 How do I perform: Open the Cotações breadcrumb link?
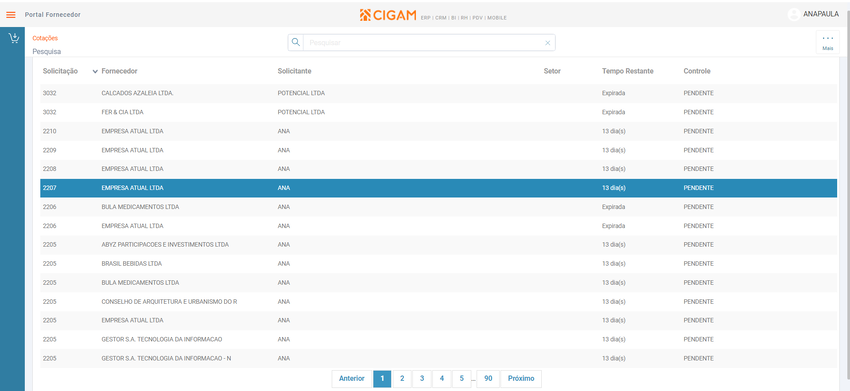45,38
